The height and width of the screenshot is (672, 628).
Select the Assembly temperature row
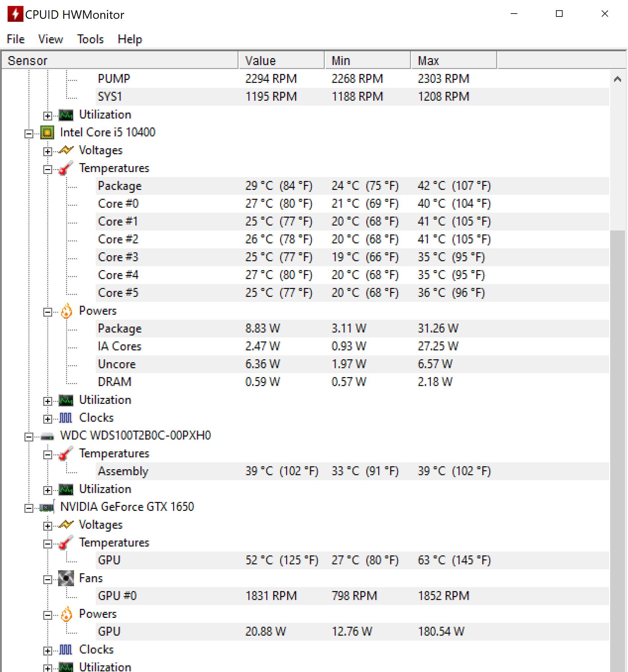352,471
